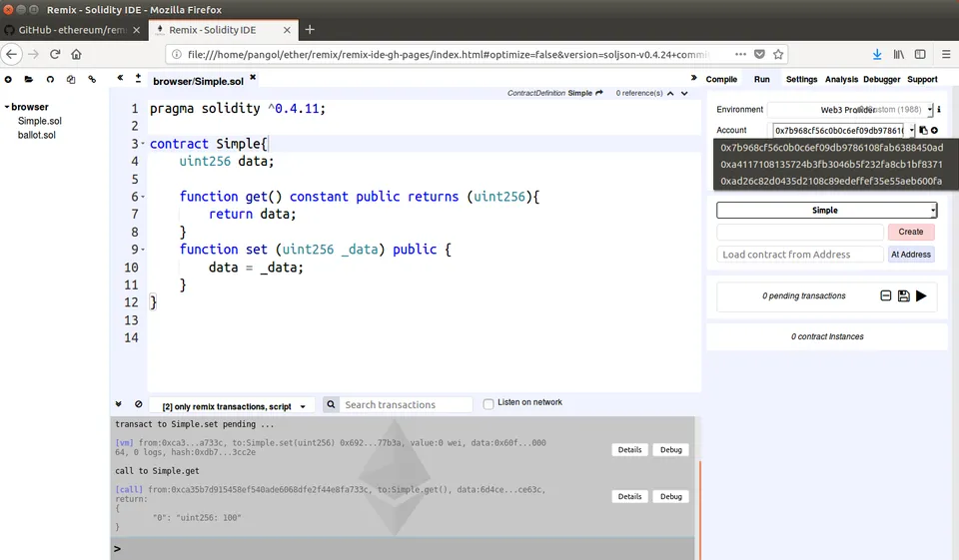Screen dimensions: 959x560
Task: Open Firefox hamburger menu
Action: (x=946, y=55)
